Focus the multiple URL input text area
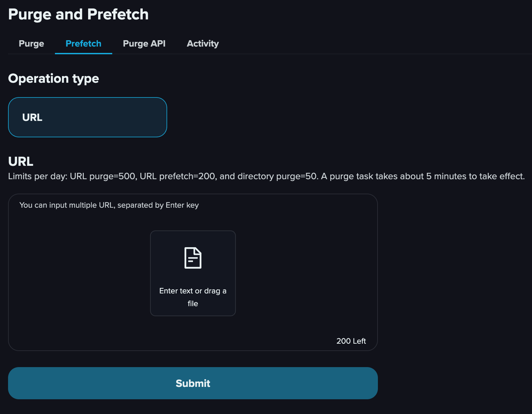Screen dimensions: 532x414 [193, 272]
